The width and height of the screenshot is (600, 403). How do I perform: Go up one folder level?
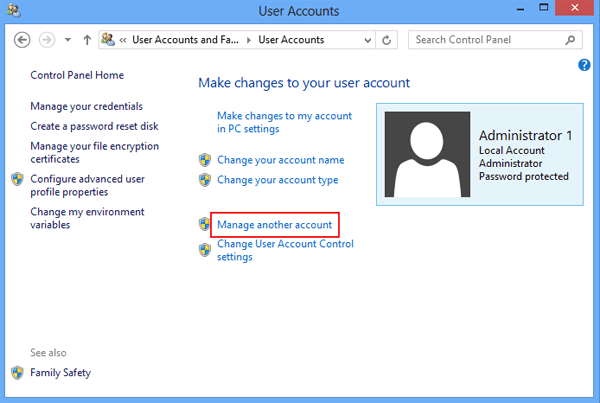[87, 40]
